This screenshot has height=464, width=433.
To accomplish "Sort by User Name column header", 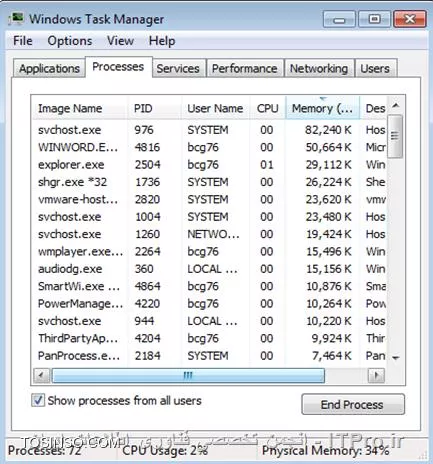I will tap(216, 108).
